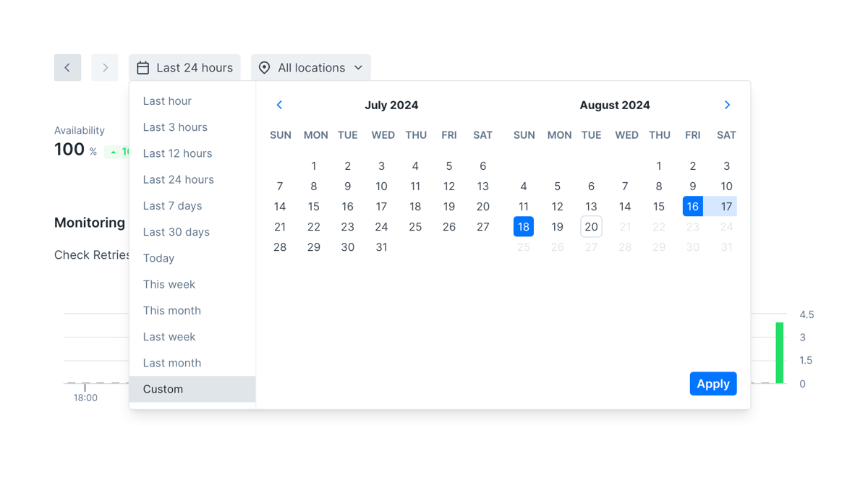Click the back navigation arrow button
868x480 pixels.
(67, 67)
